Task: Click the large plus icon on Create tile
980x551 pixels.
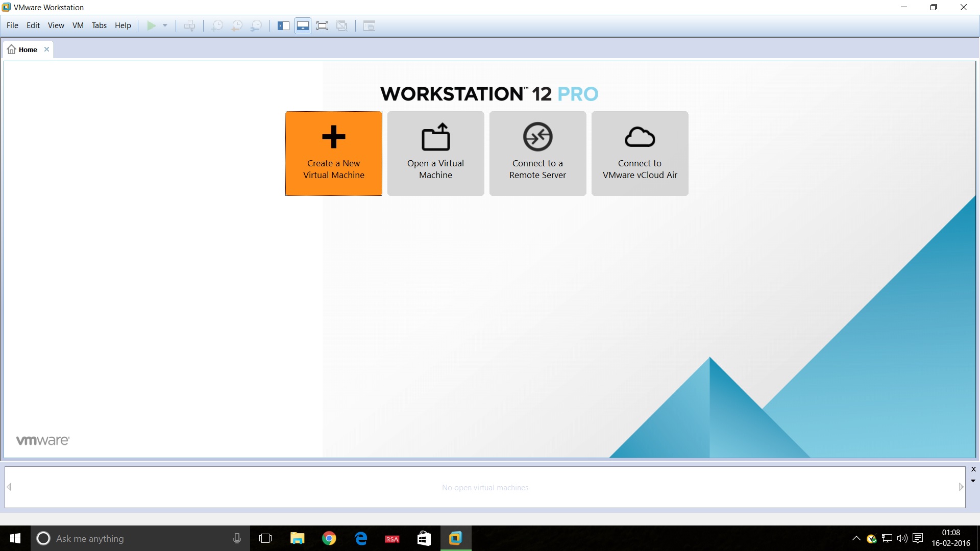Action: (x=334, y=137)
